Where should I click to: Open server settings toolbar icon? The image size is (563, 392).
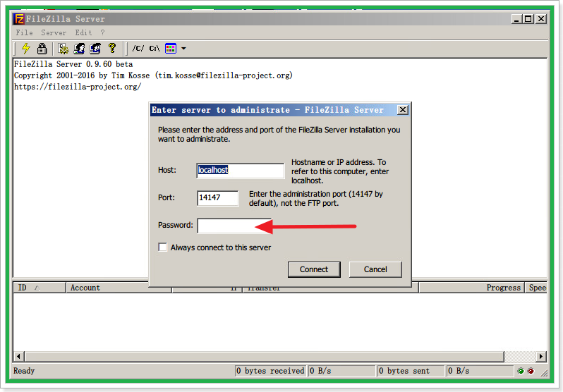pos(63,49)
